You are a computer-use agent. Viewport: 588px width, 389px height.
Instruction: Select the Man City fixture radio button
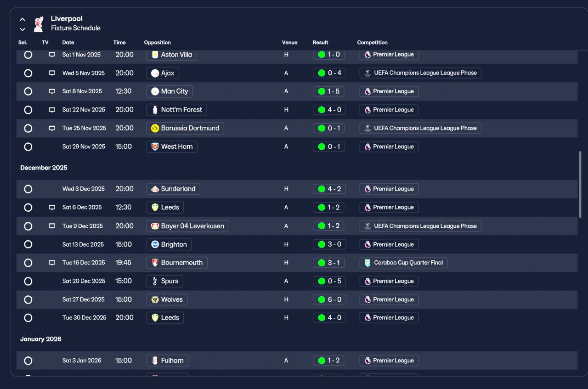pyautogui.click(x=28, y=91)
